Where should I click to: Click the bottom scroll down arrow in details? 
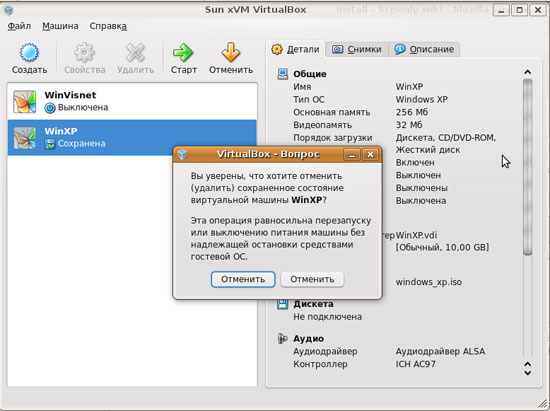point(528,373)
